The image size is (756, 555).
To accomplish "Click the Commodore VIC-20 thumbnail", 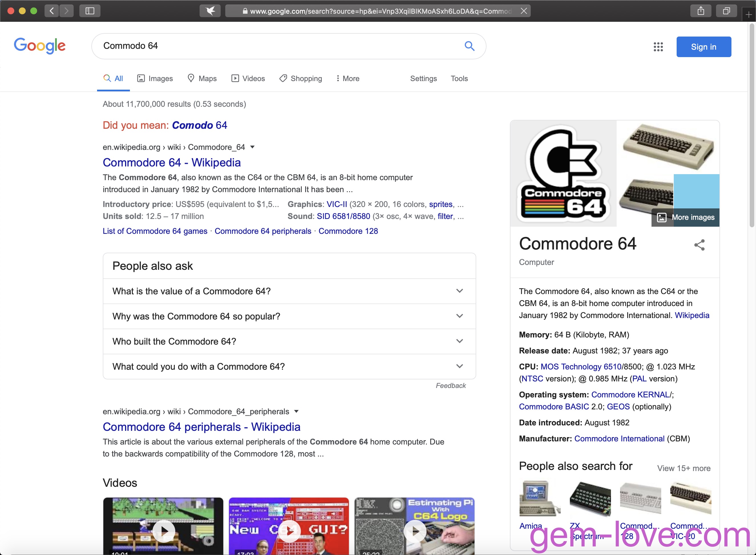I will (691, 498).
